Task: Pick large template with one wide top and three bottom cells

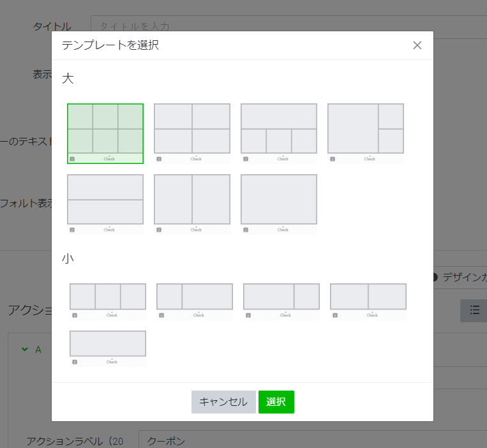Action: tap(279, 133)
